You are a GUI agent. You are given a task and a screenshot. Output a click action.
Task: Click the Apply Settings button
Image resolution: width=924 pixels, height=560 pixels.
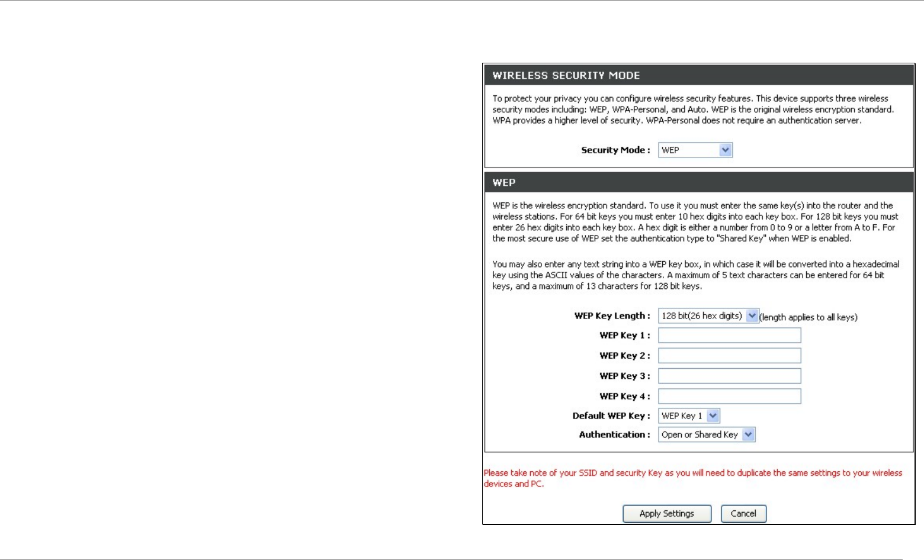coord(667,514)
